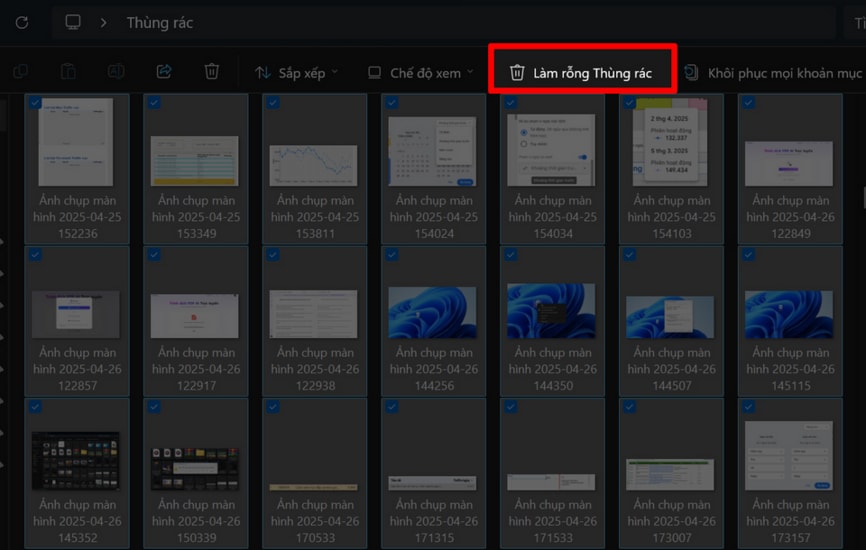Click the This PC monitor icon in address bar
The image size is (866, 550).
click(73, 22)
